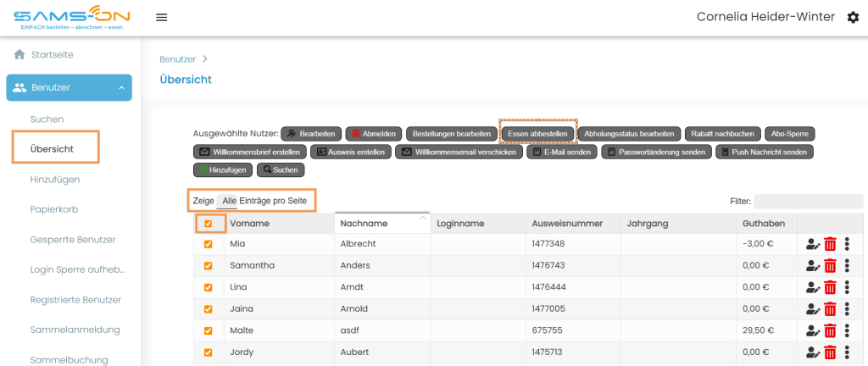Open Hinzufügen in the sidebar
868x366 pixels.
click(55, 179)
